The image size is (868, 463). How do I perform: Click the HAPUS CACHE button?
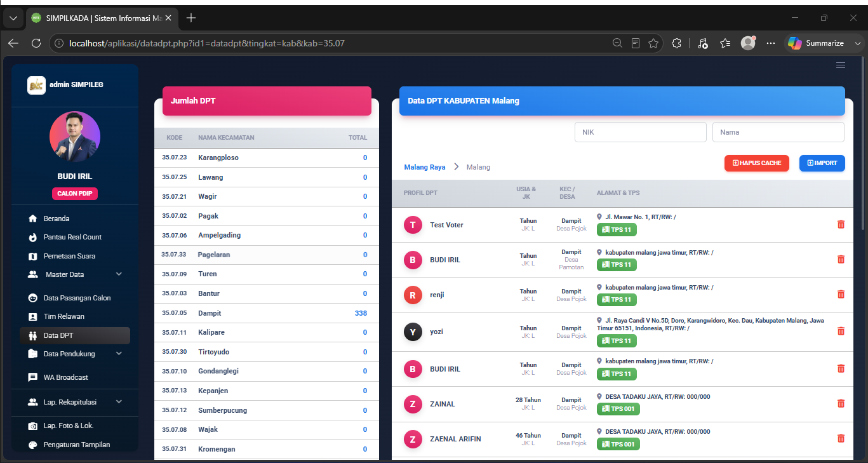[757, 163]
